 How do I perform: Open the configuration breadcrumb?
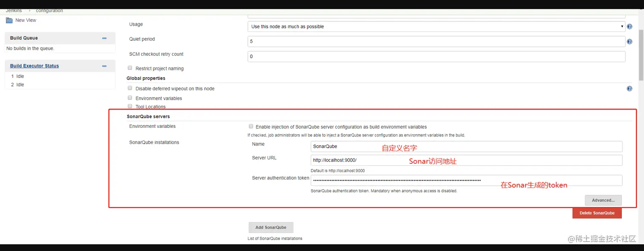(x=49, y=11)
